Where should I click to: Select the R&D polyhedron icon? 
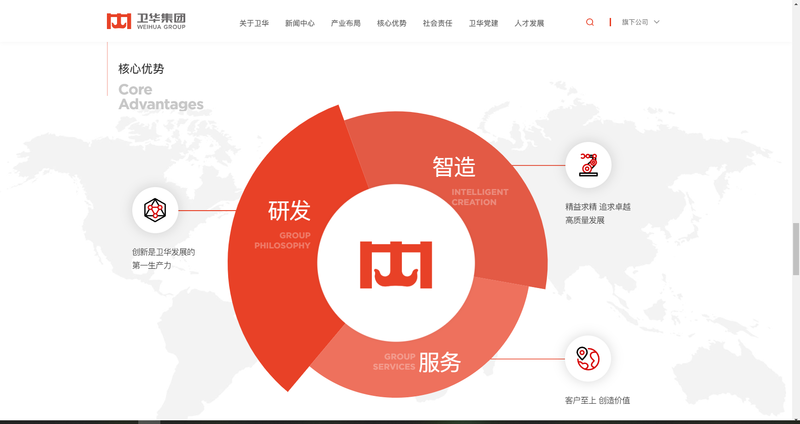155,210
